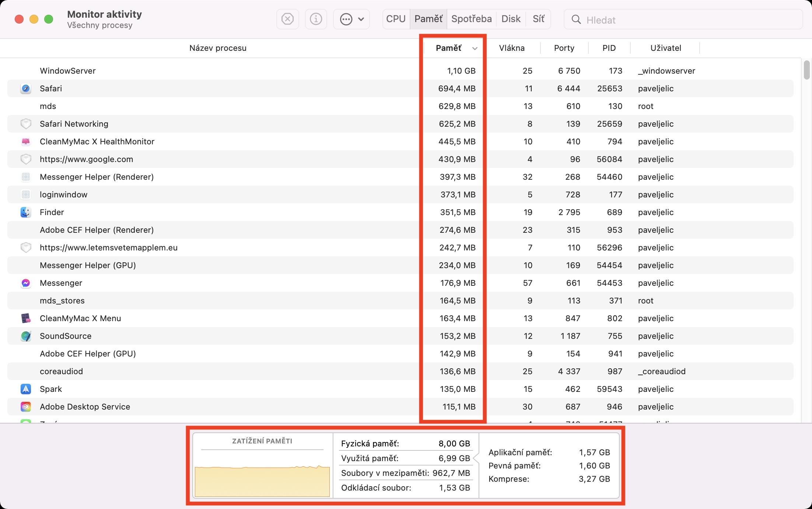Viewport: 812px width, 509px height.
Task: Click CleanMyMac X HealthMonitor icon
Action: click(26, 141)
